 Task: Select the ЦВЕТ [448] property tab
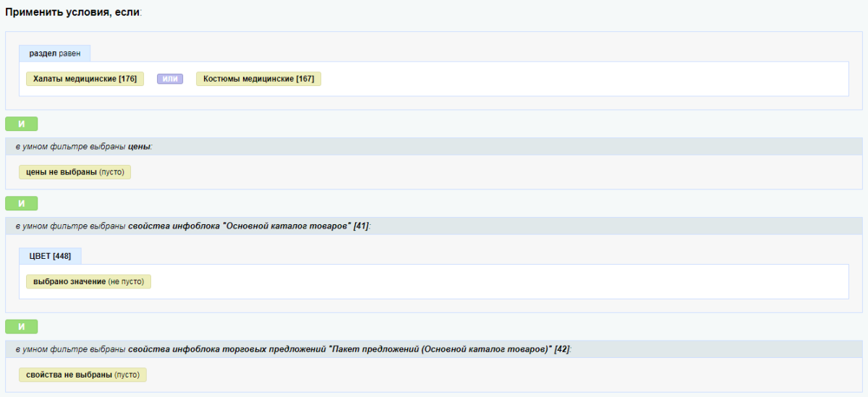[50, 255]
